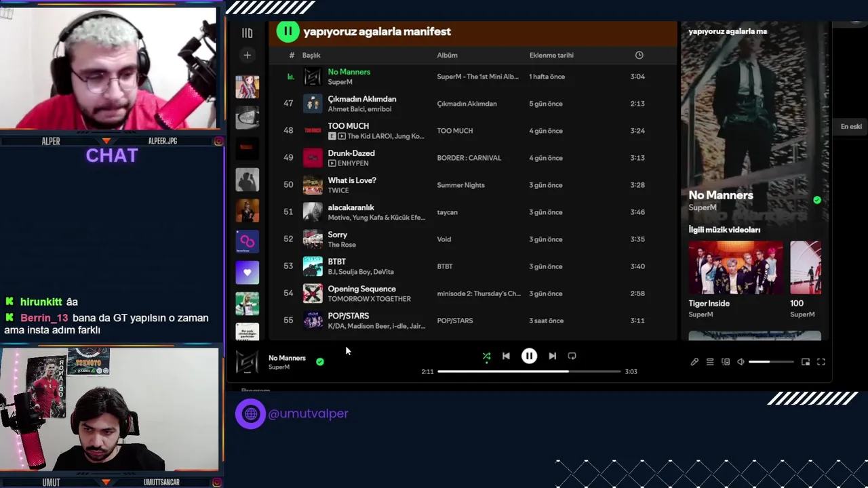Open the miniplayer icon
Viewport: 868px width, 488px height.
point(806,362)
